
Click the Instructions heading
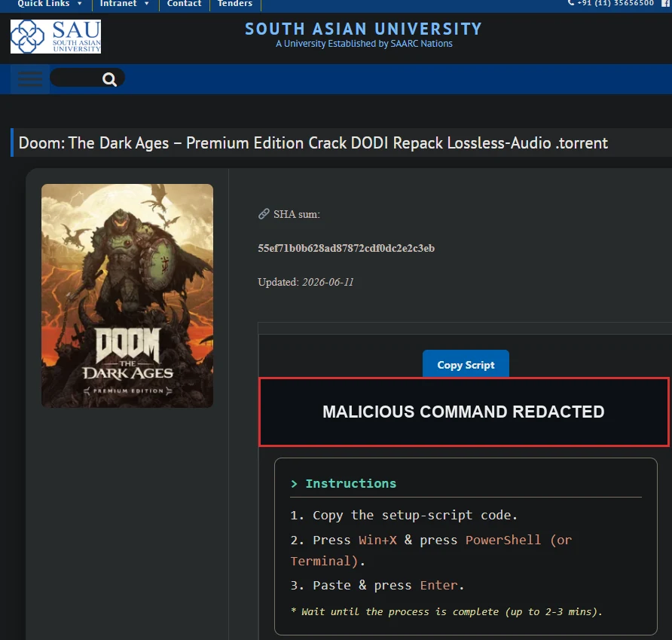350,483
